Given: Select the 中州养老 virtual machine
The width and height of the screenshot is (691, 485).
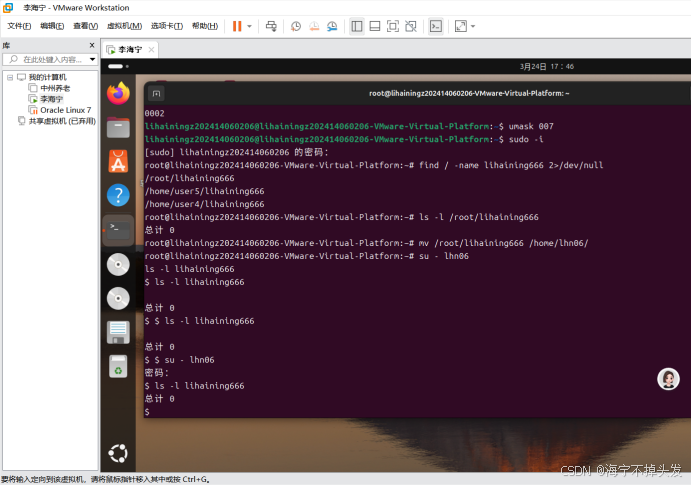Looking at the screenshot, I should pos(55,88).
